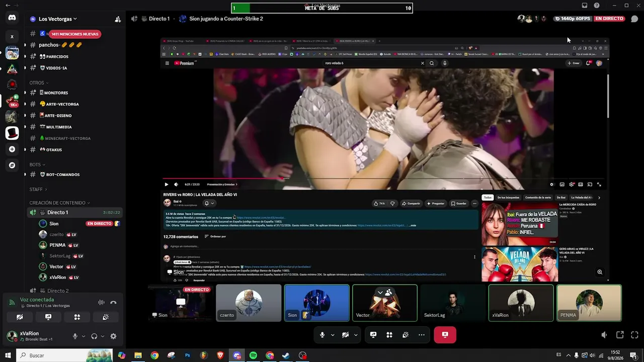This screenshot has height=362, width=644.
Task: Open File Explorer from the taskbar
Action: click(x=138, y=355)
